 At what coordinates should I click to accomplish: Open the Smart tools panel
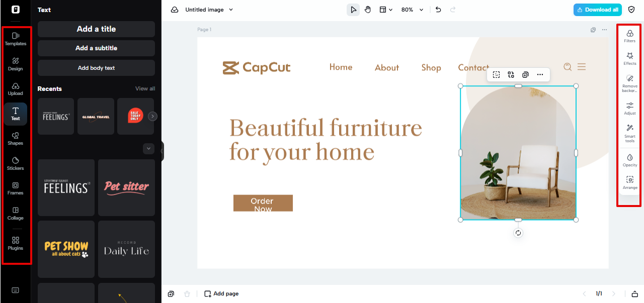point(629,133)
